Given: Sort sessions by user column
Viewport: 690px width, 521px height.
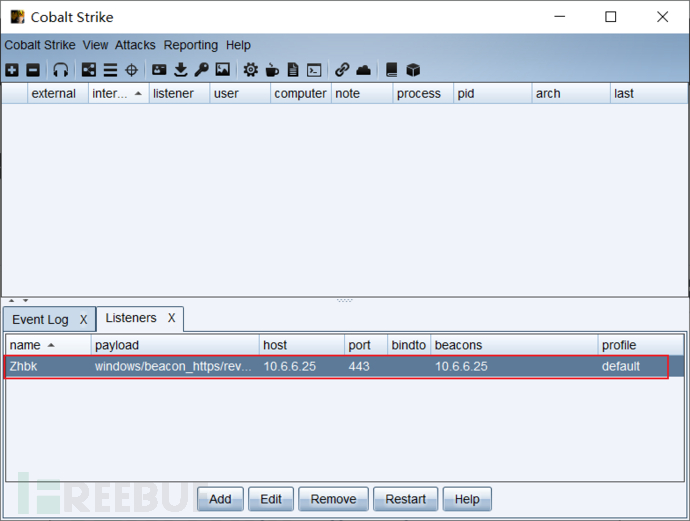Looking at the screenshot, I should click(x=240, y=93).
